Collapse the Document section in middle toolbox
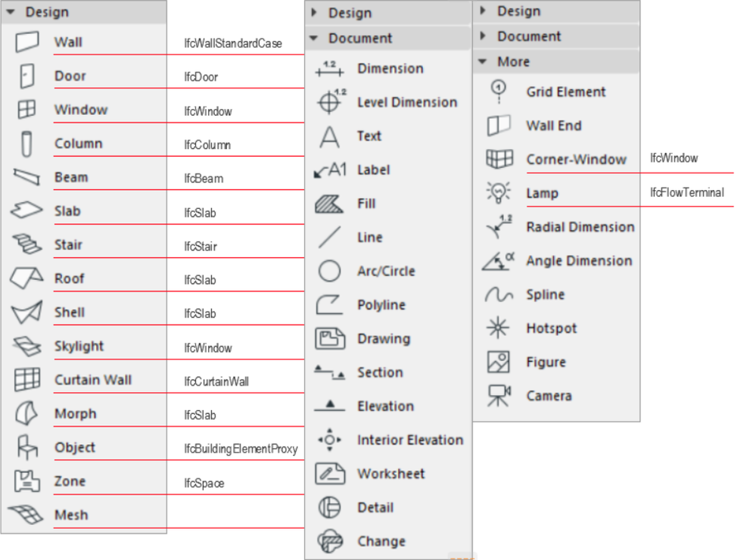This screenshot has height=560, width=756. 313,39
